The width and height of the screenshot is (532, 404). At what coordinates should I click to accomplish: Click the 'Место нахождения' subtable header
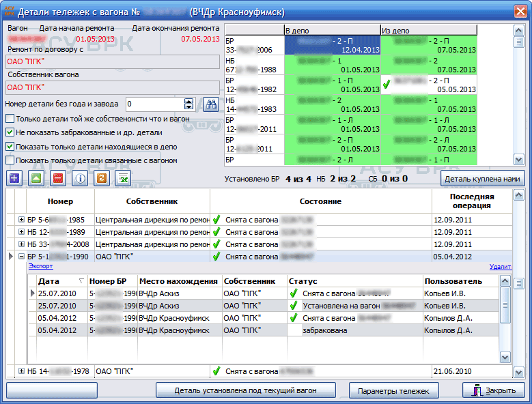[x=180, y=281]
